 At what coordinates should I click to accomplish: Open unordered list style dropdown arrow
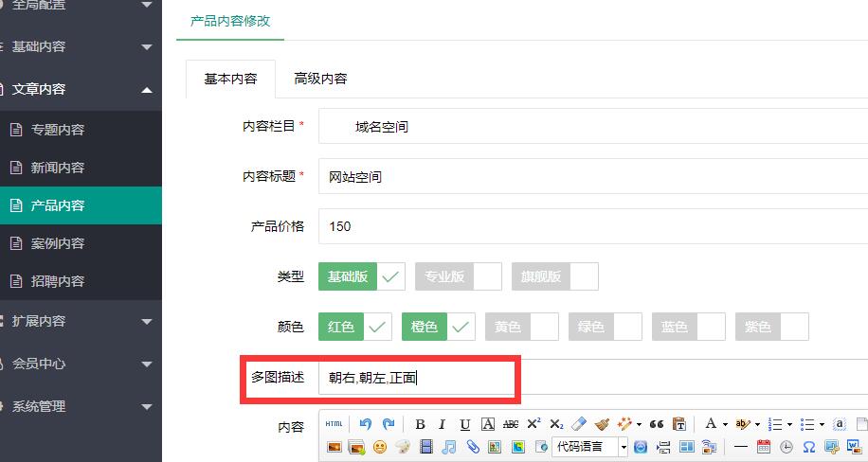(x=822, y=424)
